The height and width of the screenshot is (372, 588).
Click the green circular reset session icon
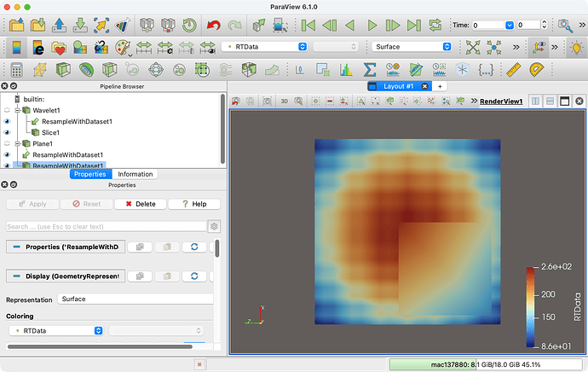point(189,25)
